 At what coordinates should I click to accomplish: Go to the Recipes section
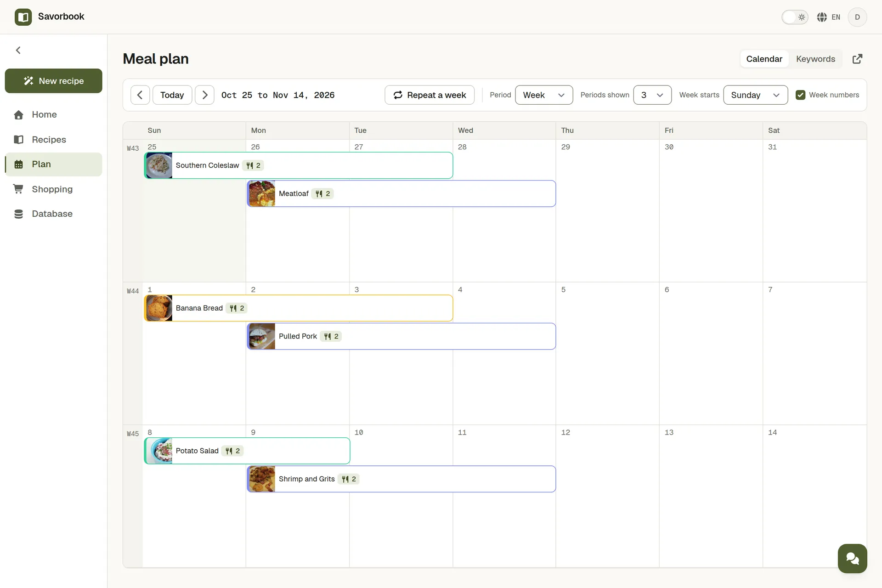coord(53,139)
